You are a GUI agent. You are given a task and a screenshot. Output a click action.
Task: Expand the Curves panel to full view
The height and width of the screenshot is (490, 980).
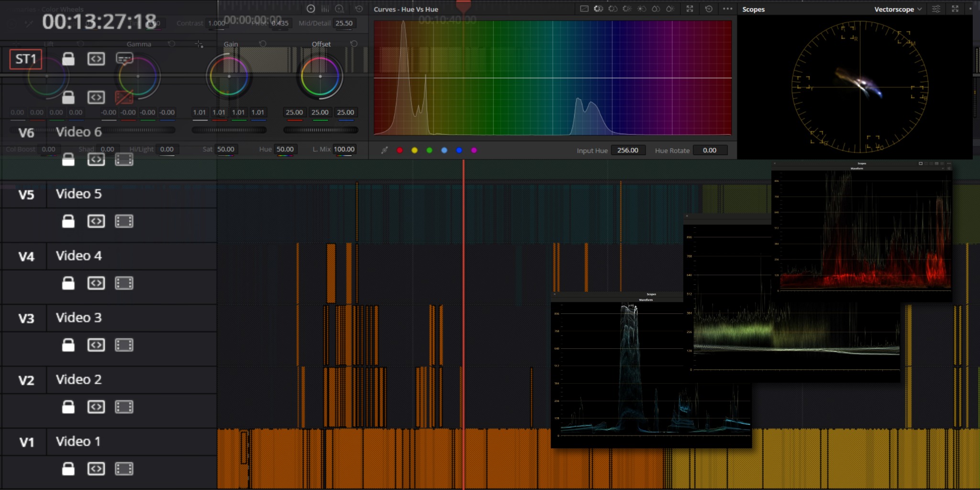(x=690, y=9)
